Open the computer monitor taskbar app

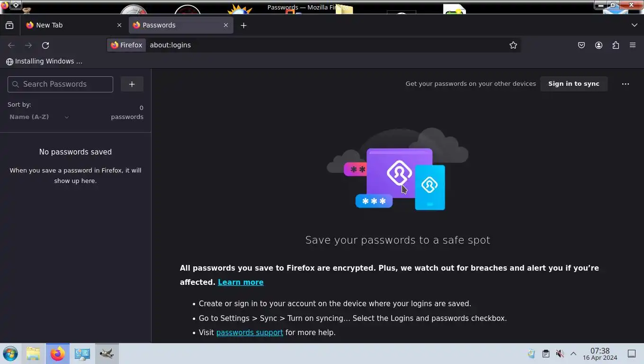click(x=82, y=354)
